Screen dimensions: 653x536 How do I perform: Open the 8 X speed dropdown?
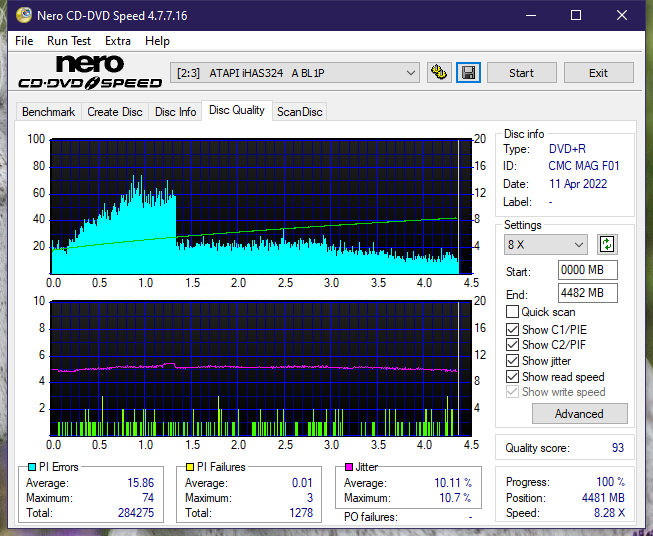pyautogui.click(x=546, y=244)
